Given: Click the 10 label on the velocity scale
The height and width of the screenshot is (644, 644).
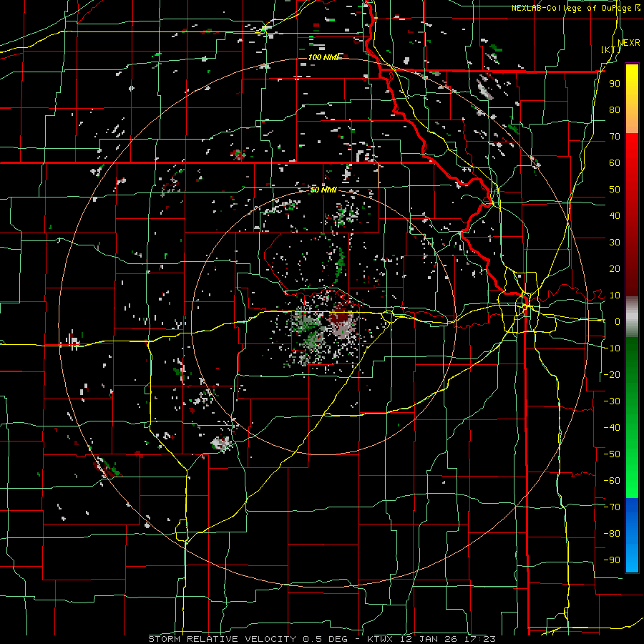Looking at the screenshot, I should pyautogui.click(x=615, y=296).
